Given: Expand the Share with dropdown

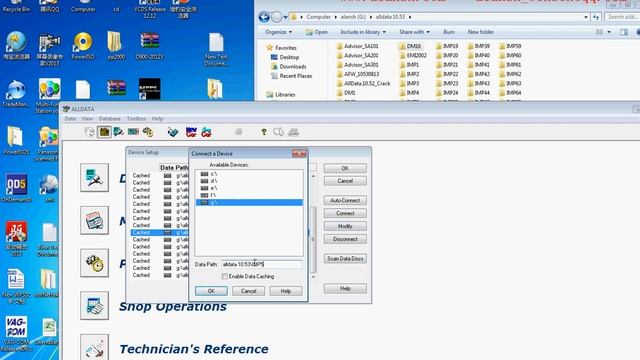Looking at the screenshot, I should (x=414, y=32).
